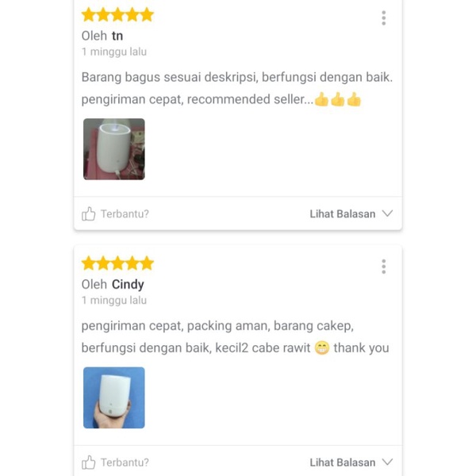View Cindy's photo of humidifier held in hand
Screen dimensions: 476x476
[114, 397]
